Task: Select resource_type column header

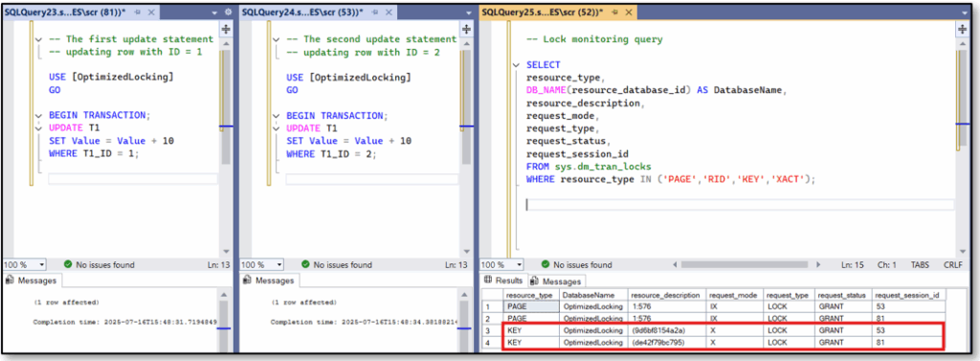Action: 531,295
